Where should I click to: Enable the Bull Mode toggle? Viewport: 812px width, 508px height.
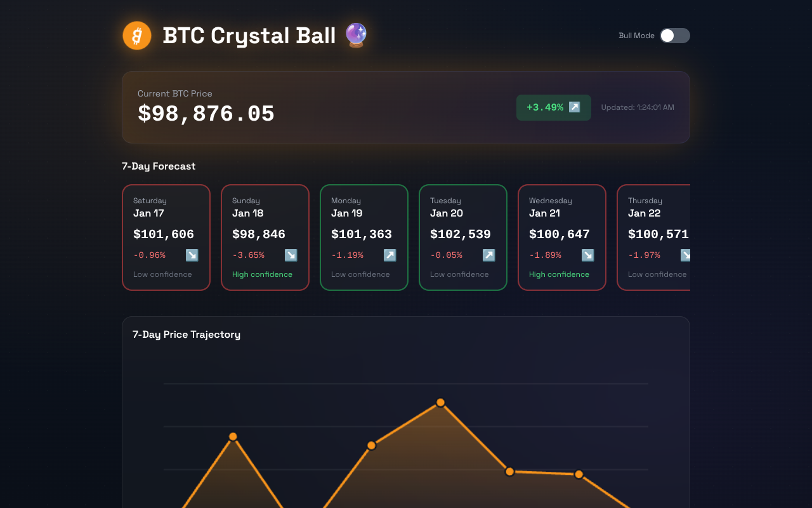tap(674, 36)
